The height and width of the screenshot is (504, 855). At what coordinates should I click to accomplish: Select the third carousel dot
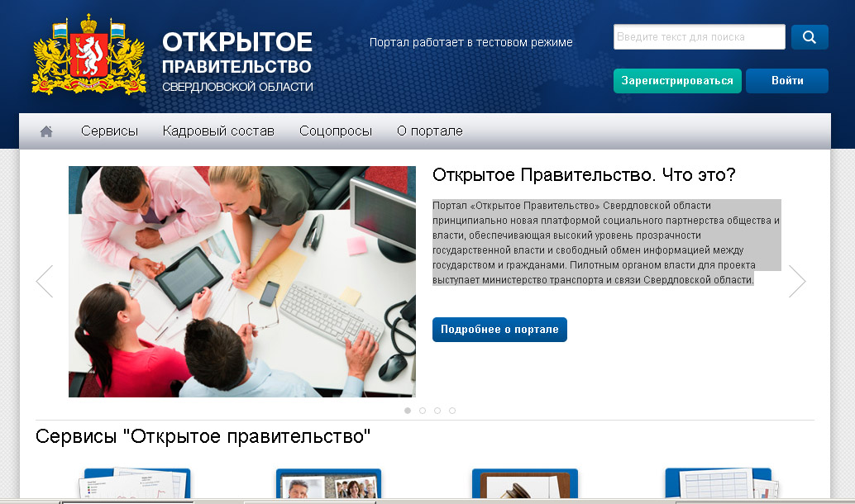[437, 411]
